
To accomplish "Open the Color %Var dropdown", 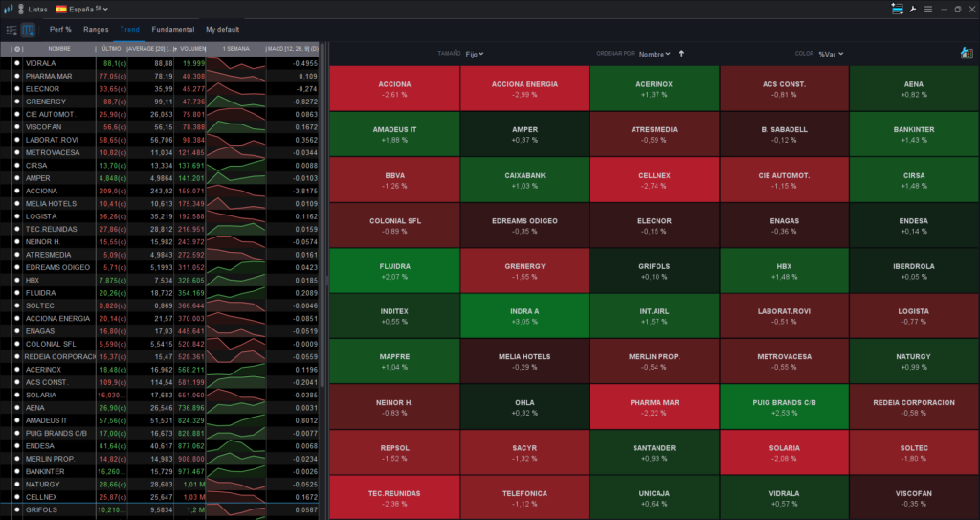I will (x=831, y=54).
